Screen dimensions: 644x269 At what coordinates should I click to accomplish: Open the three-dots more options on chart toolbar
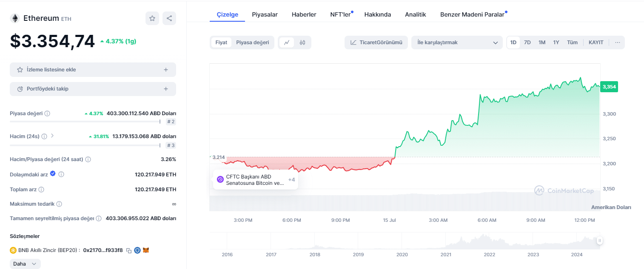tap(618, 42)
